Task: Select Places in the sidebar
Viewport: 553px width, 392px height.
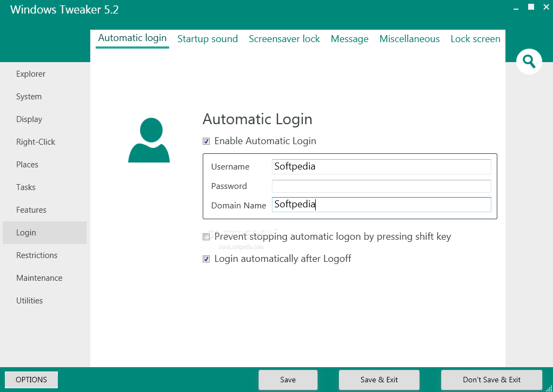Action: click(45, 165)
